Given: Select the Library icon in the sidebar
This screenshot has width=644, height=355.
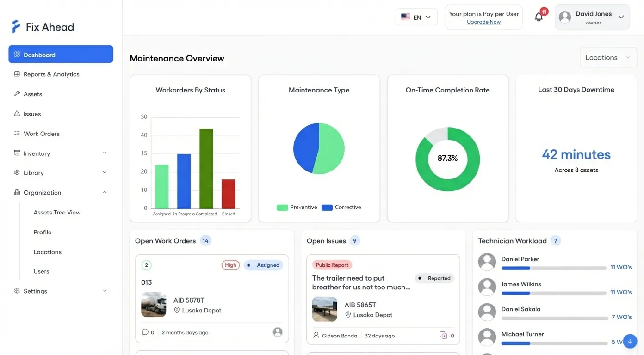Looking at the screenshot, I should point(17,172).
